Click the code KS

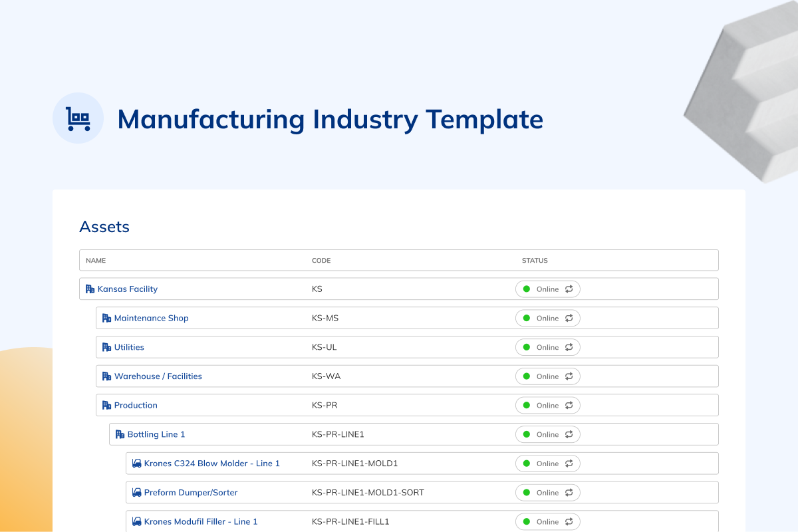click(x=317, y=289)
